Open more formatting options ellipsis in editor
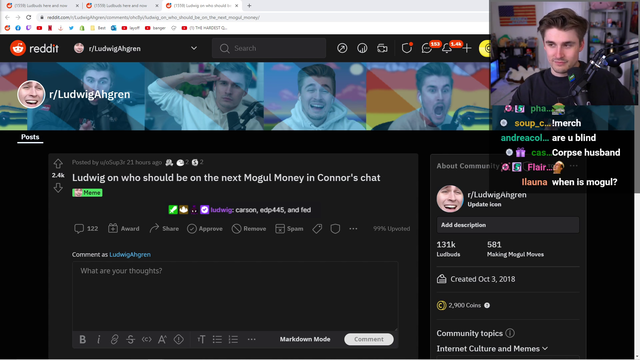This screenshot has height=360, width=640. (251, 339)
